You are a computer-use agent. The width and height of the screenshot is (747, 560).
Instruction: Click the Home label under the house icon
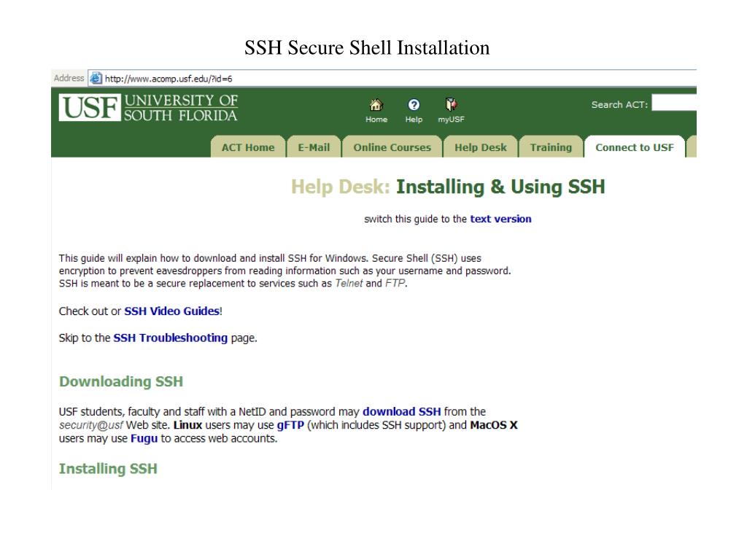pyautogui.click(x=376, y=120)
